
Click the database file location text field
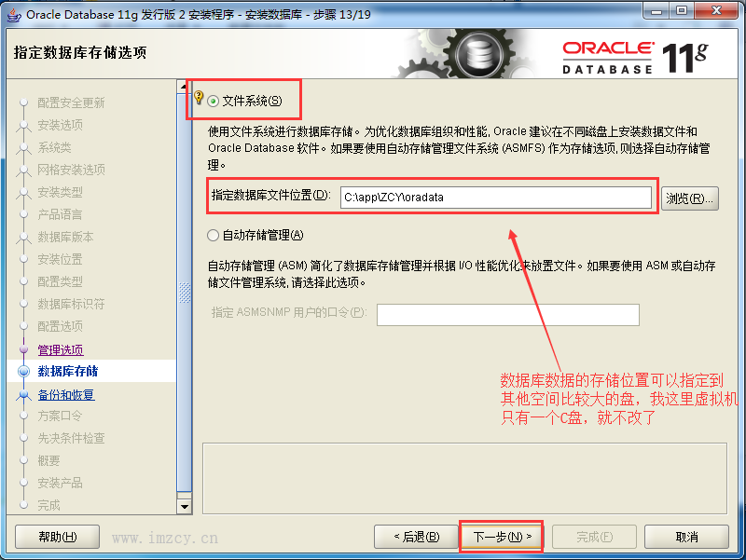[496, 198]
